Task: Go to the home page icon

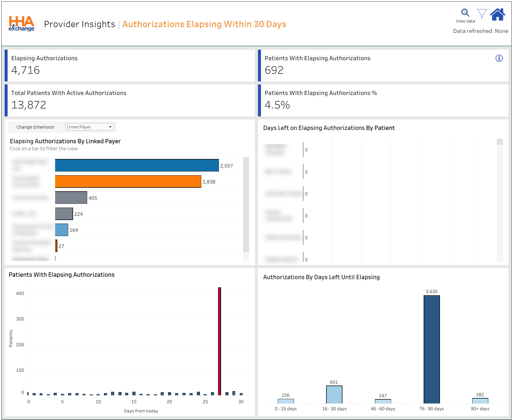Action: (497, 14)
